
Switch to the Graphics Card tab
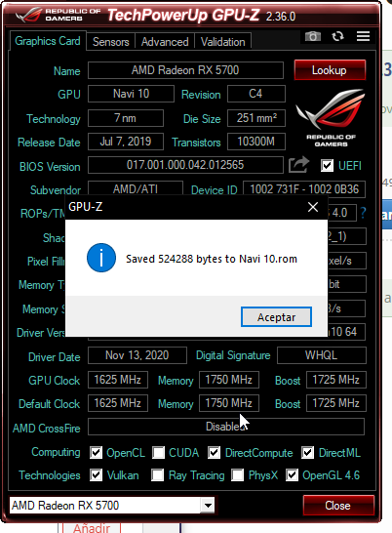(48, 41)
